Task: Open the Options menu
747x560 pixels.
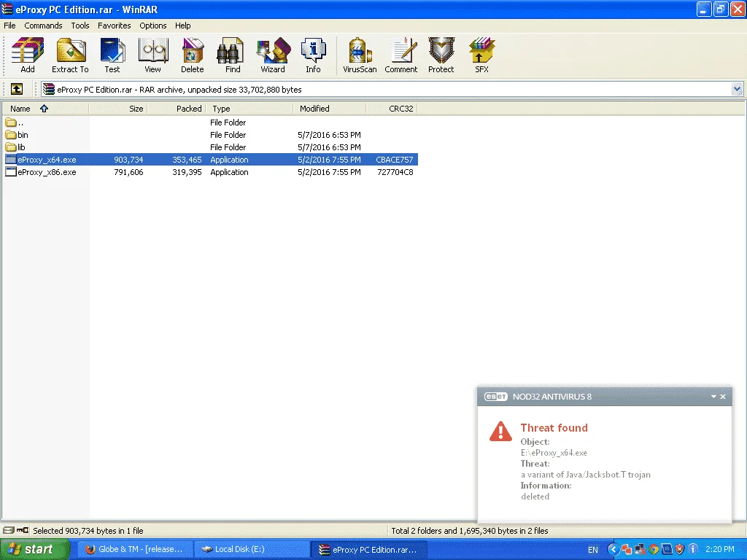Action: pos(153,26)
